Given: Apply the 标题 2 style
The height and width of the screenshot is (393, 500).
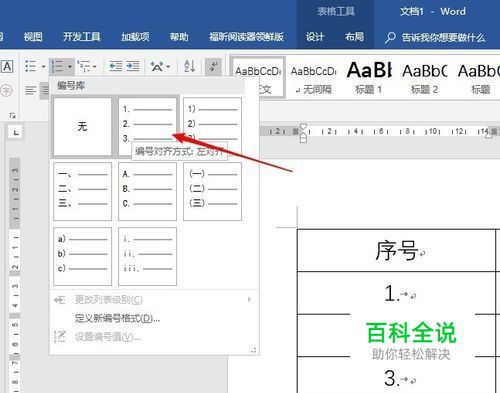Looking at the screenshot, I should tap(424, 79).
